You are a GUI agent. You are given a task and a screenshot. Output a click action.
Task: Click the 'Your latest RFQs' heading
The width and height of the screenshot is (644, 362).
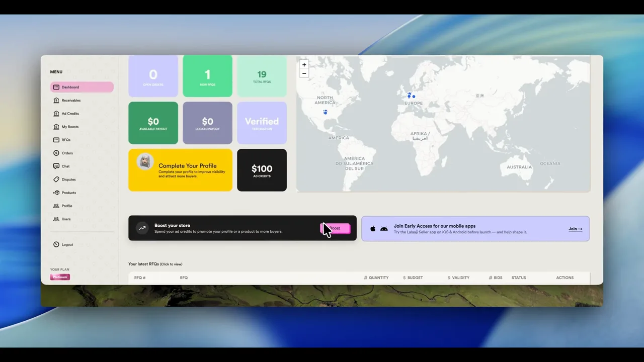(x=155, y=264)
